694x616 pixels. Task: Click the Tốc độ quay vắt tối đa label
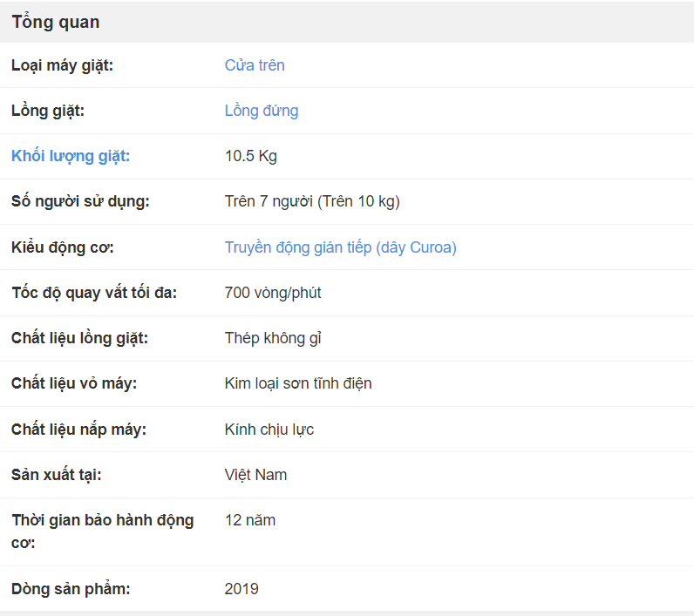coord(94,293)
